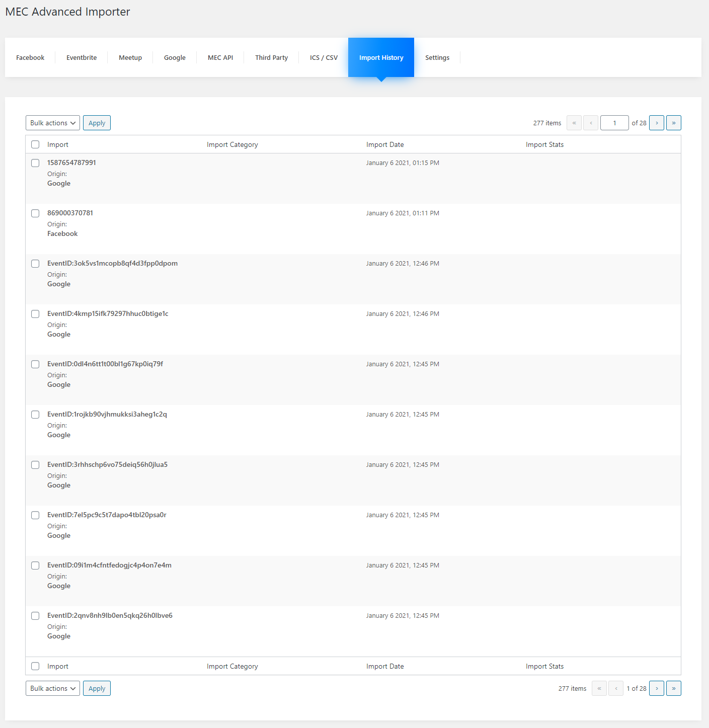Click the top Apply button
709x728 pixels.
click(97, 123)
